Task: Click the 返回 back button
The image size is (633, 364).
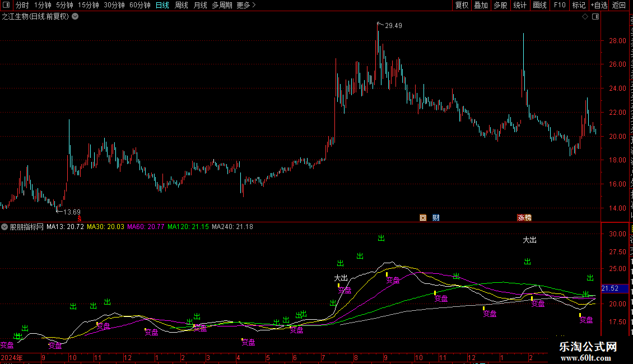Action: coord(619,5)
